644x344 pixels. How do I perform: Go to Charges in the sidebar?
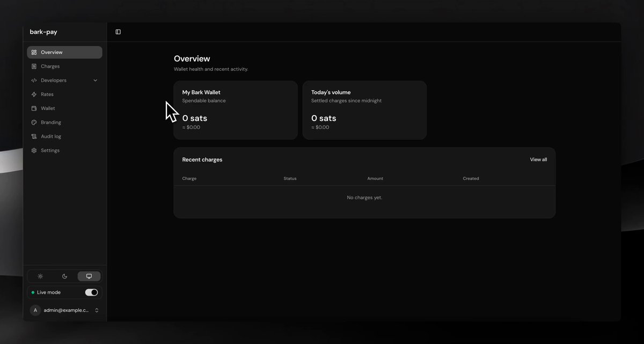coord(64,66)
